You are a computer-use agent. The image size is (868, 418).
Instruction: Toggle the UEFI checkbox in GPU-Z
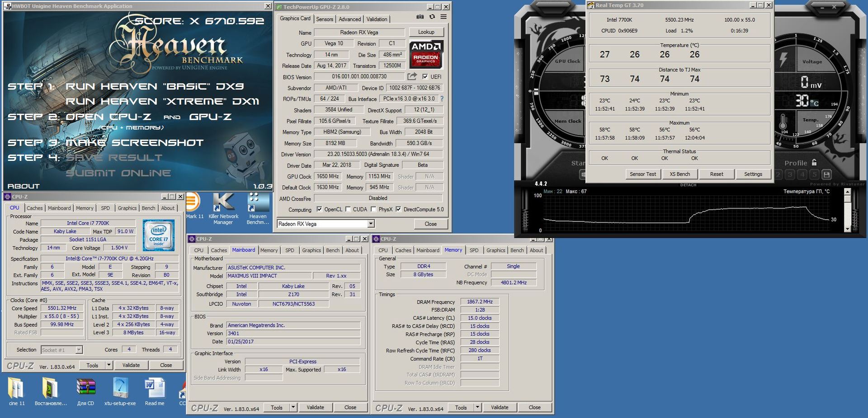pos(425,77)
